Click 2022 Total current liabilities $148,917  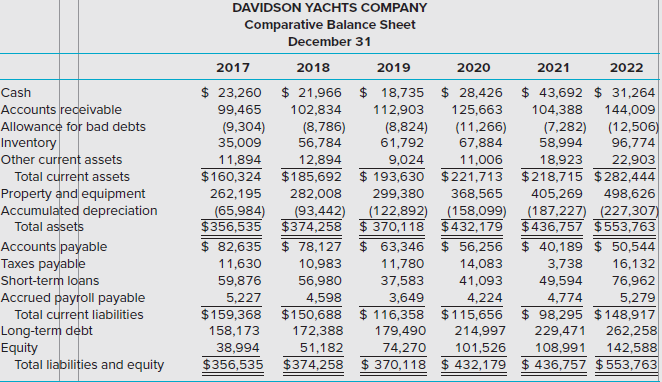coord(625,314)
